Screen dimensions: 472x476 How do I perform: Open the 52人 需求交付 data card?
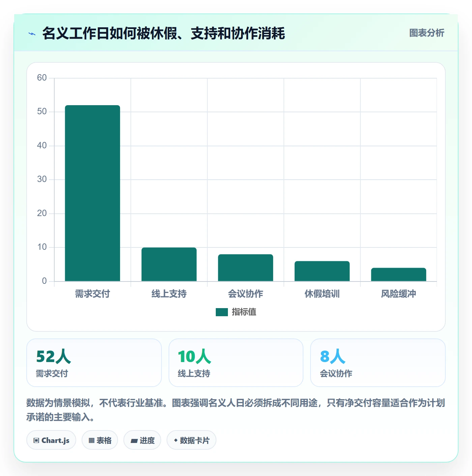tap(94, 363)
